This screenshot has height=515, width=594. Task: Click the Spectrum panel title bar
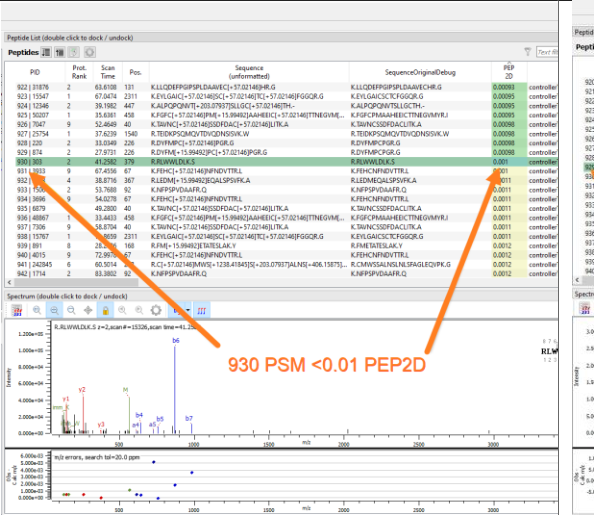pos(281,296)
